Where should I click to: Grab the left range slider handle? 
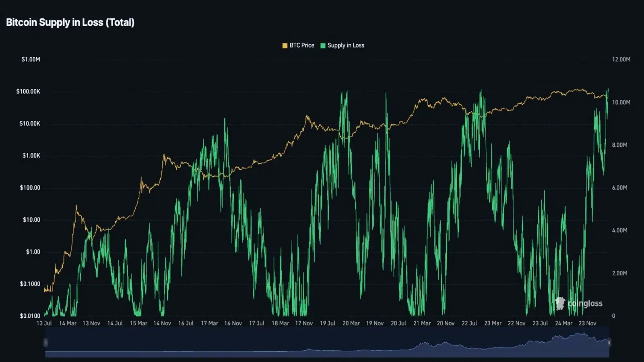pyautogui.click(x=45, y=343)
